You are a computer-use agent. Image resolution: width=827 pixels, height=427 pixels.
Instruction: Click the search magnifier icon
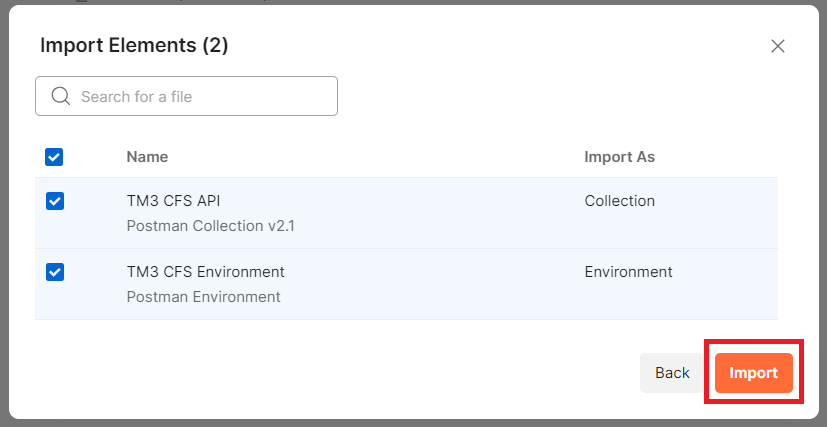pos(60,96)
